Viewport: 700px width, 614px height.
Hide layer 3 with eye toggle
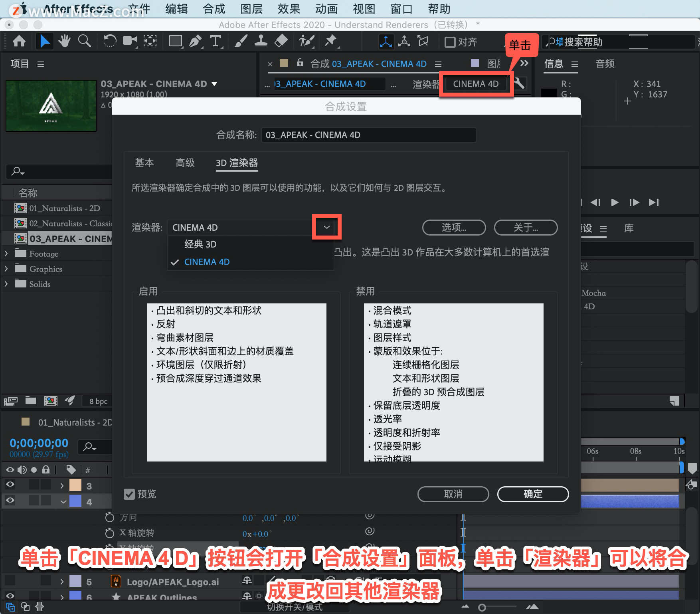coord(10,485)
